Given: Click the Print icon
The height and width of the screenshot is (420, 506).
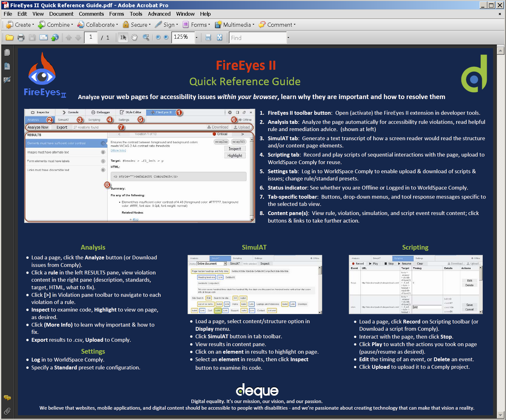Looking at the screenshot, I should click(21, 38).
